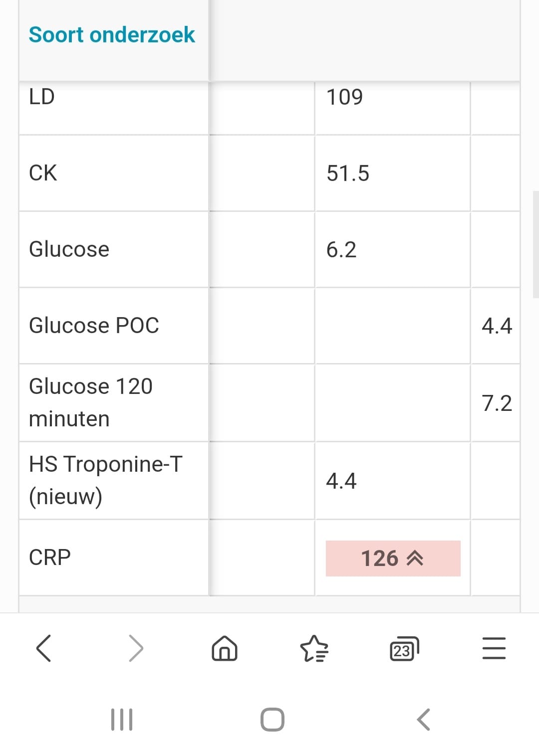Click the Glucose 120 minuten value 7.2
Viewport: 539px width, 756px height.
coord(497,403)
